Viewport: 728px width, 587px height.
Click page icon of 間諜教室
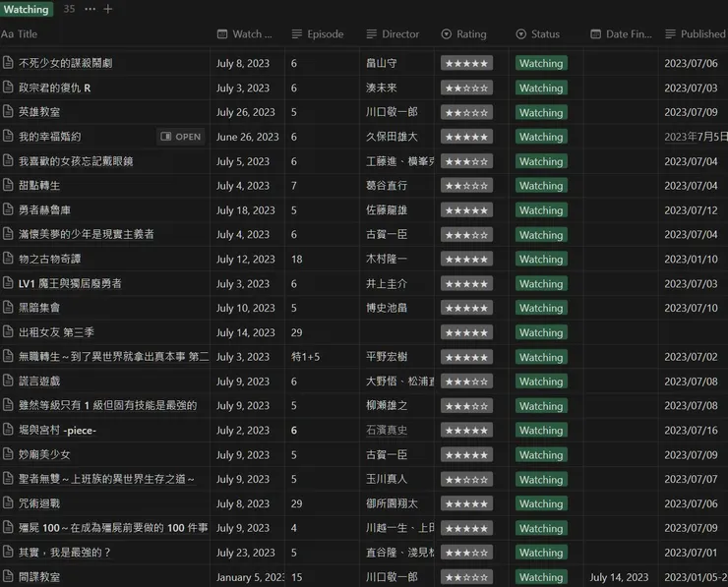(x=8, y=576)
